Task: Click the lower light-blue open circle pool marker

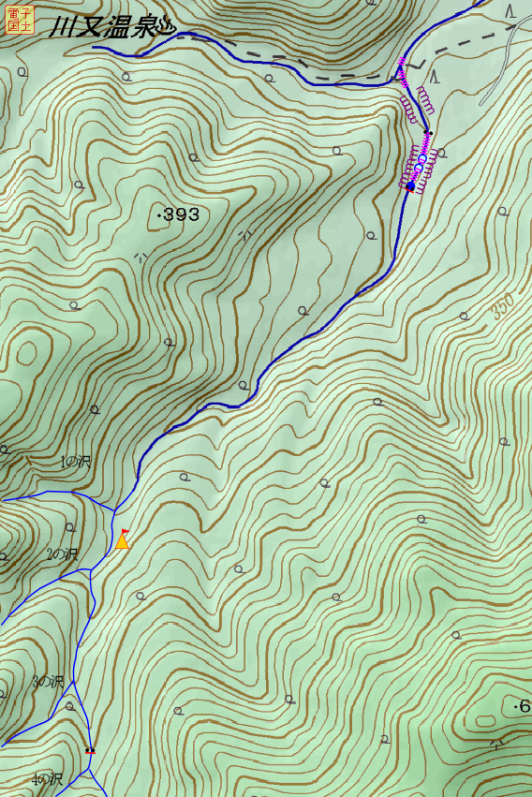Action: (x=419, y=169)
